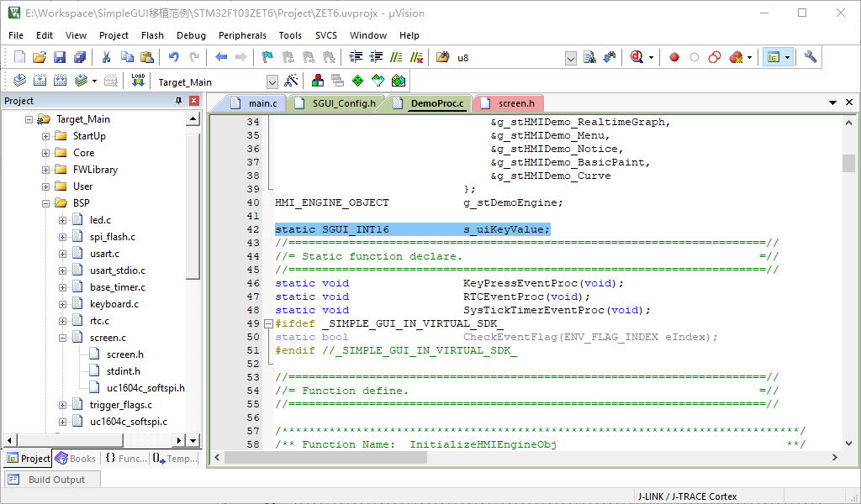This screenshot has height=504, width=861.
Task: Click the project tree horizontal scrollbar thumb
Action: pyautogui.click(x=71, y=440)
